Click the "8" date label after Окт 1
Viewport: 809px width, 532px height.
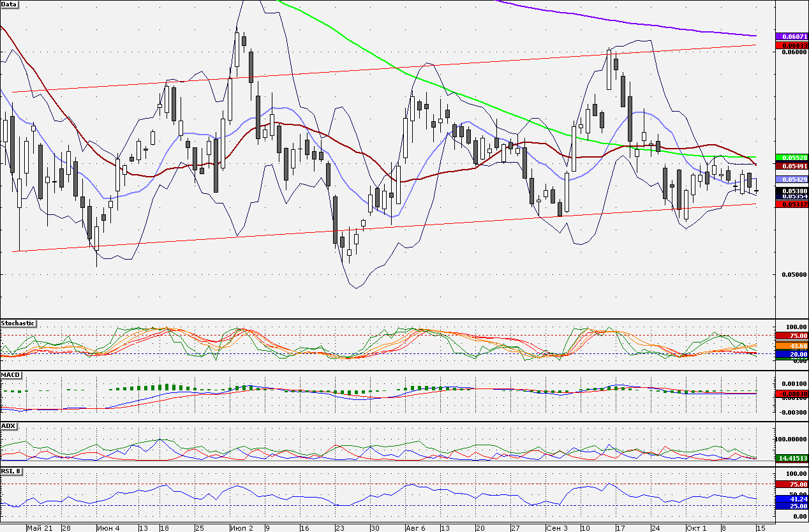click(724, 528)
